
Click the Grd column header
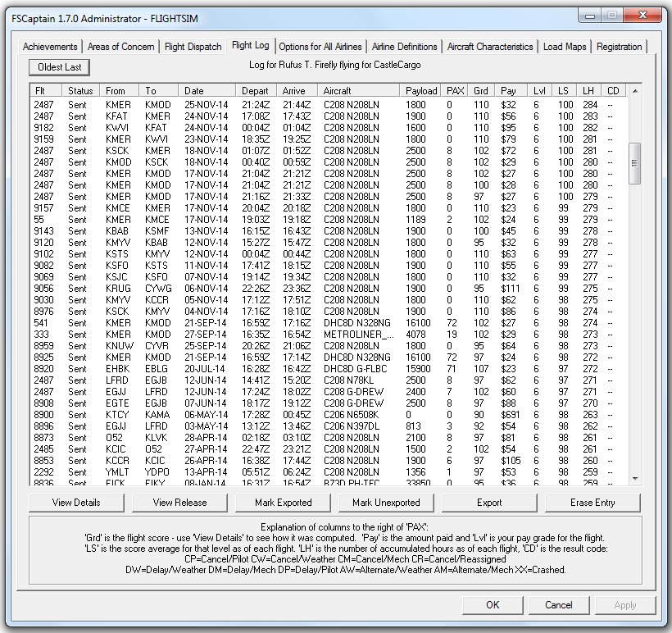point(481,90)
